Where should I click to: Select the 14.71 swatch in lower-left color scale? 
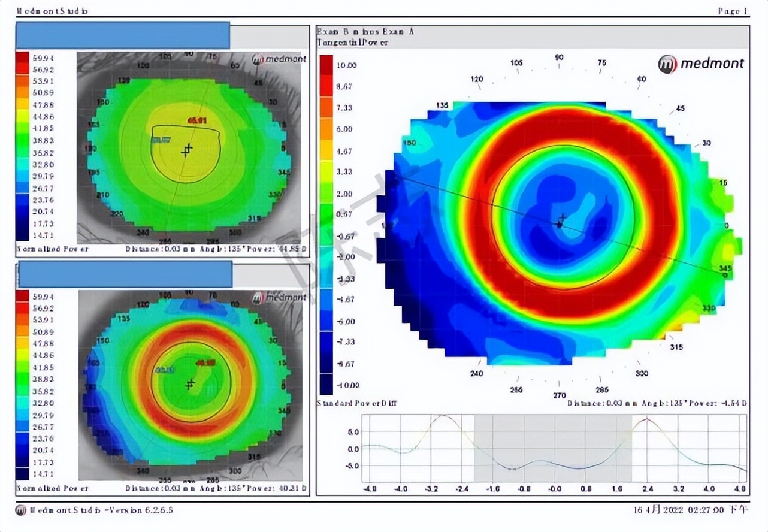22,474
